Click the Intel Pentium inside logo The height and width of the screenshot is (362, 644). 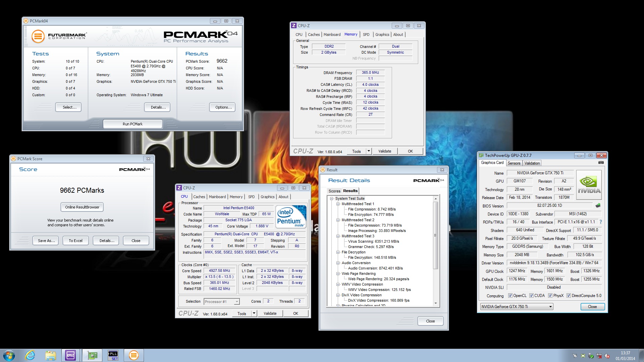pyautogui.click(x=291, y=217)
